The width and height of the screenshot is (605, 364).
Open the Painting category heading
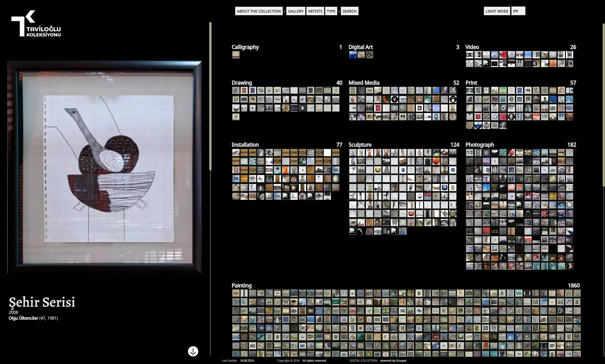(241, 285)
